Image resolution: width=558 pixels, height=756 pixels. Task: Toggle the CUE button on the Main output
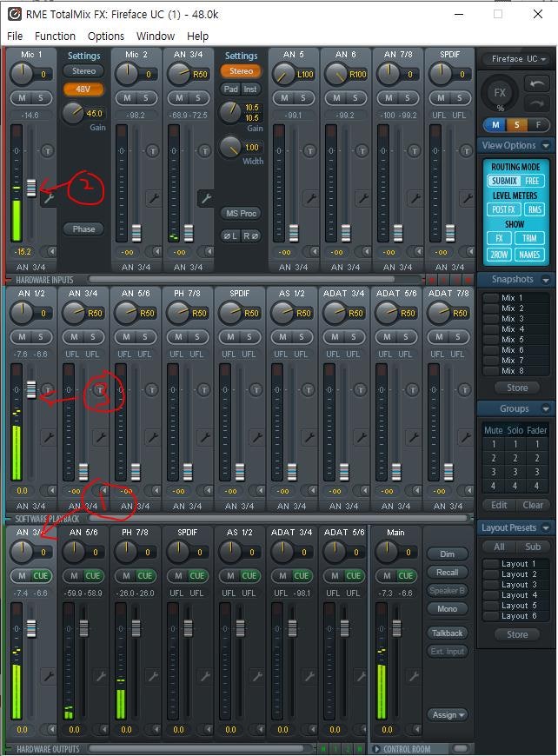(405, 575)
